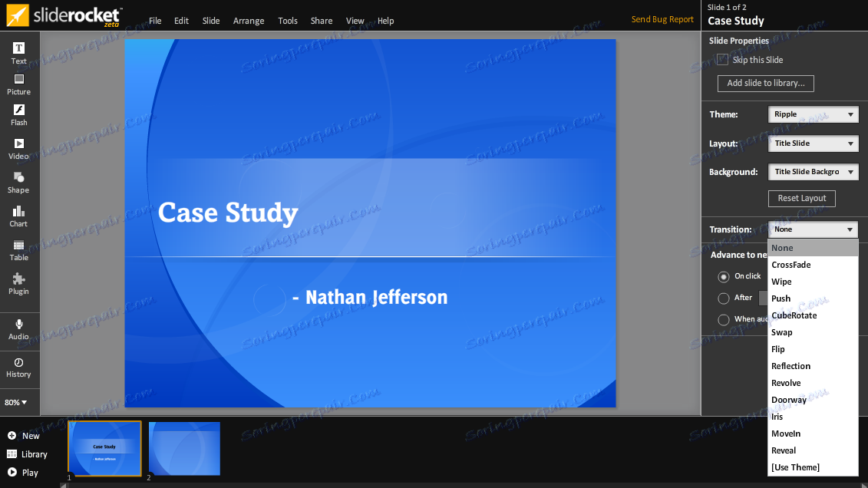Choose Reveal transition
The width and height of the screenshot is (868, 488).
[813, 450]
